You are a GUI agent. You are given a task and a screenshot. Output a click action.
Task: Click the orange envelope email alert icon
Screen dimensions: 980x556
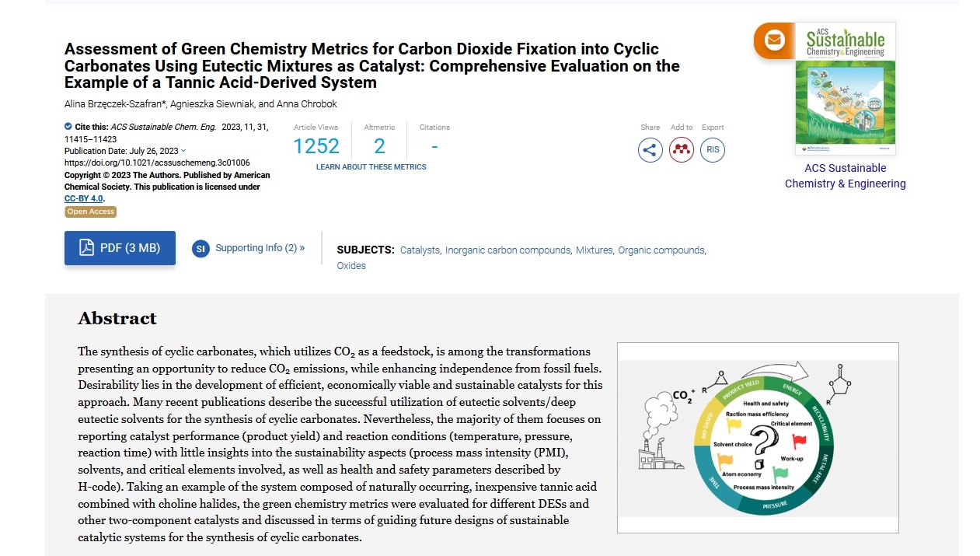[x=775, y=40]
